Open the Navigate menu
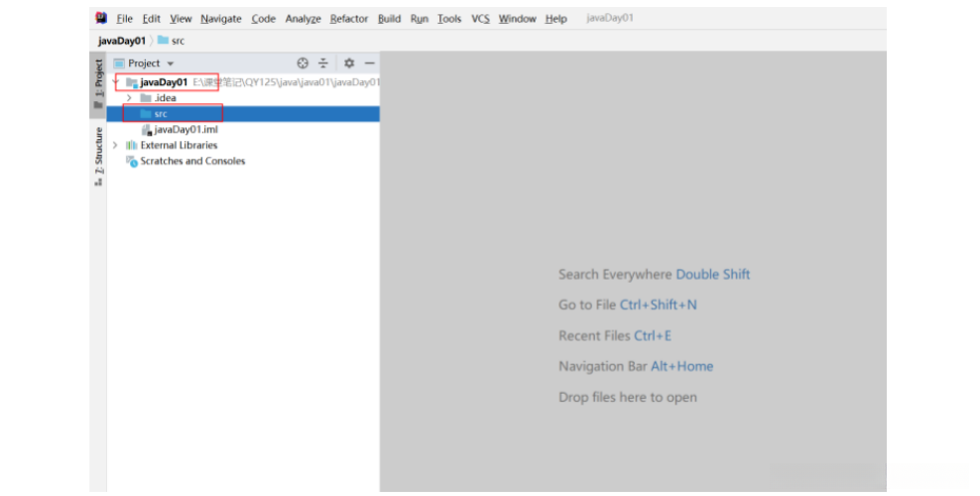This screenshot has width=980, height=496. [x=220, y=19]
